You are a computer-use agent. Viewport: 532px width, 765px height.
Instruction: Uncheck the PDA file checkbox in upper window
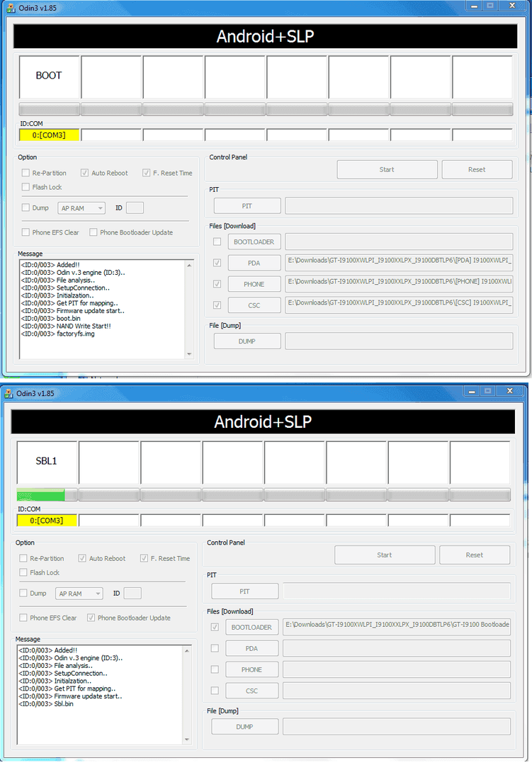click(x=217, y=263)
